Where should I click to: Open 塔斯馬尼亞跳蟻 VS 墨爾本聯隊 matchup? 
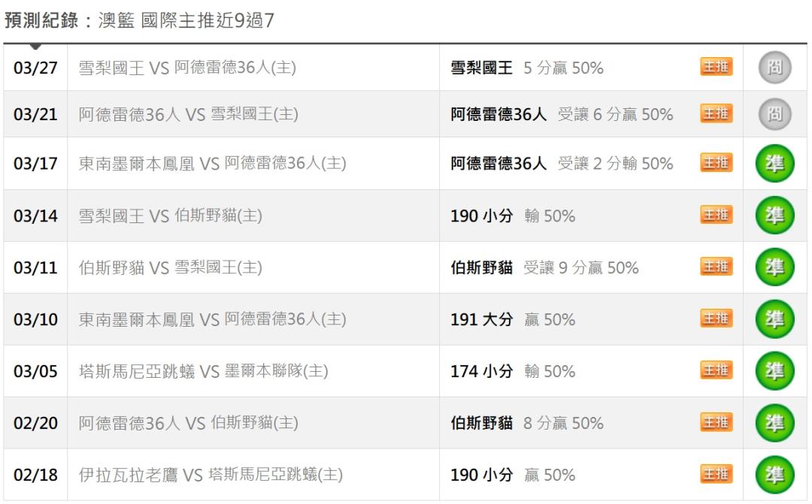[x=204, y=371]
